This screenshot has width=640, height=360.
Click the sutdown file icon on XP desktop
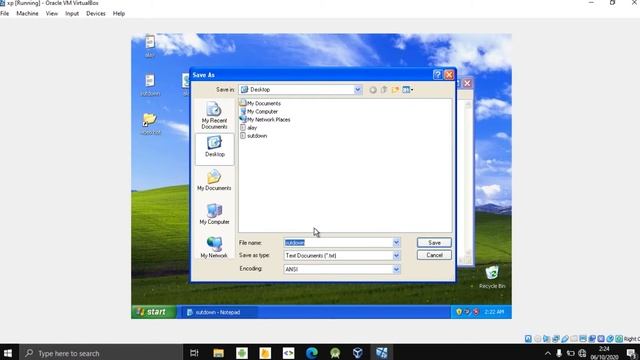(x=150, y=84)
